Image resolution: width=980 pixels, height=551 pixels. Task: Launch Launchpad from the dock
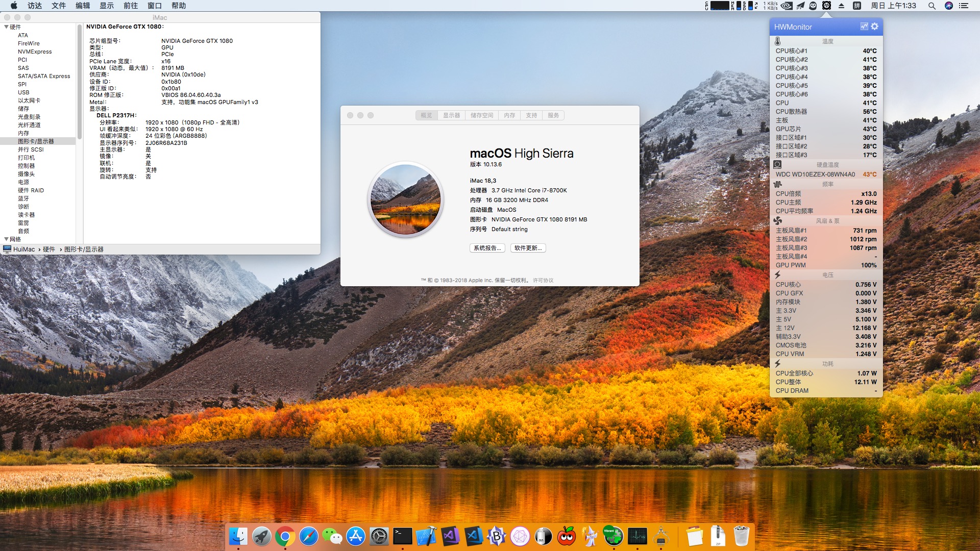261,536
